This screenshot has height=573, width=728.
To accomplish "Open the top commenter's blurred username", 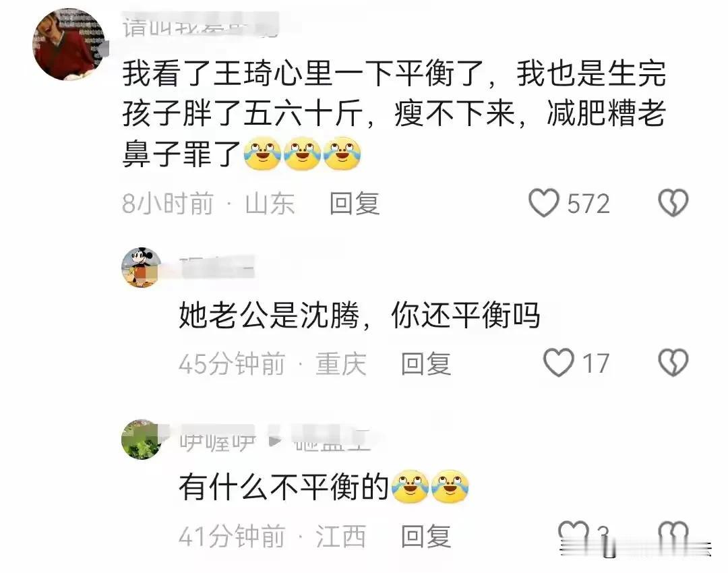I will click(x=201, y=26).
